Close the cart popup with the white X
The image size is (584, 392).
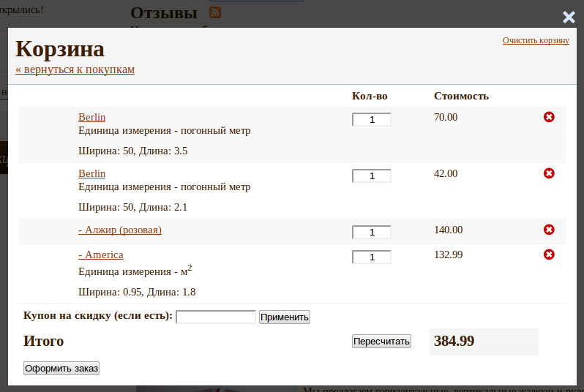[569, 17]
